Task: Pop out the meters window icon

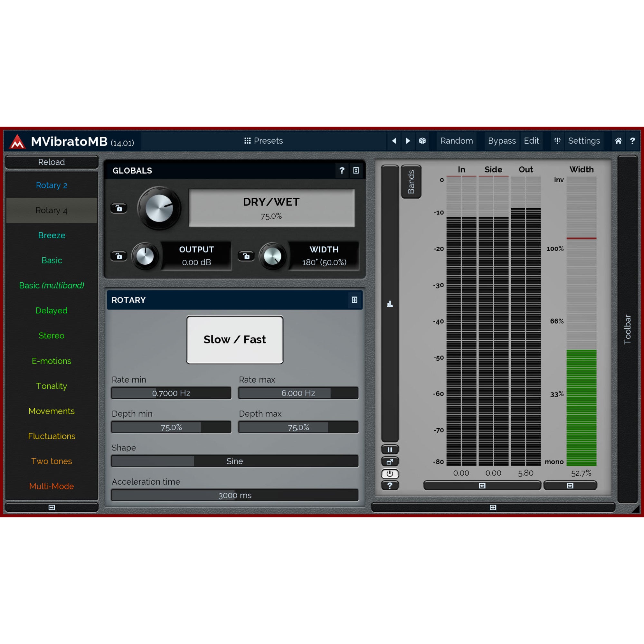Action: tap(390, 462)
